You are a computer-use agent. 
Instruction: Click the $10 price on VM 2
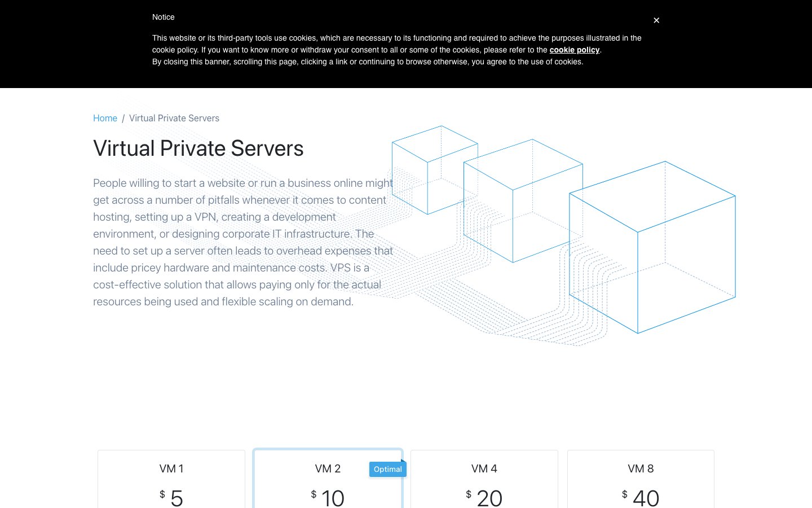[328, 497]
